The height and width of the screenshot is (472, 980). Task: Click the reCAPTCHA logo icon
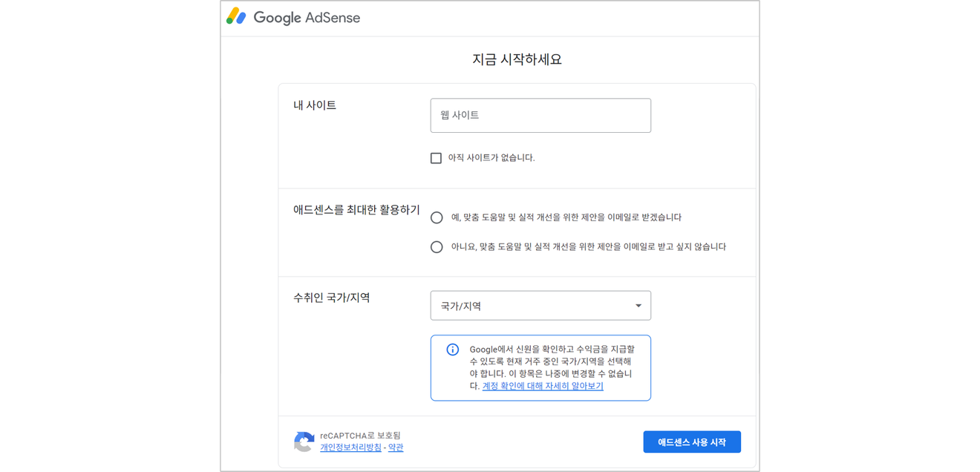click(304, 442)
